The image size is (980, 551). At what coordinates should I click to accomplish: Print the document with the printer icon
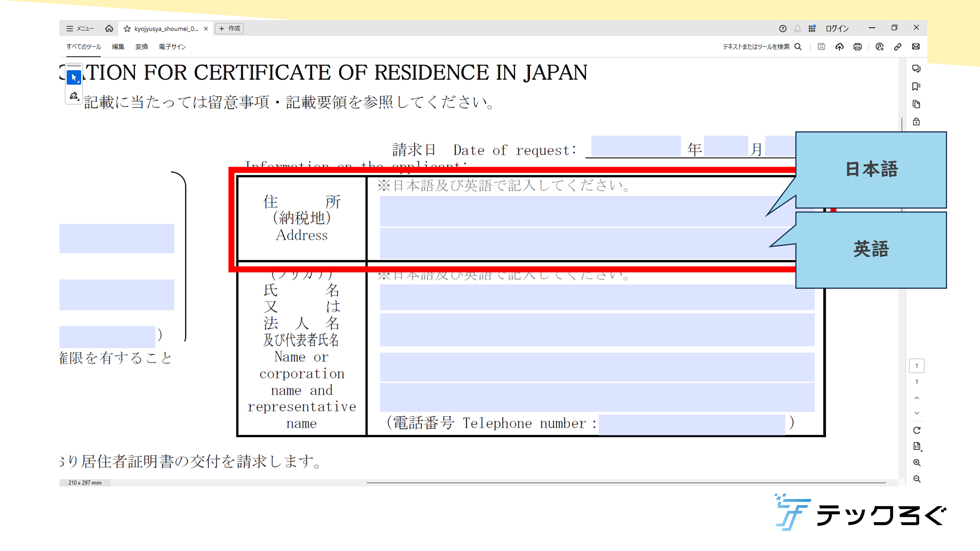click(x=857, y=47)
